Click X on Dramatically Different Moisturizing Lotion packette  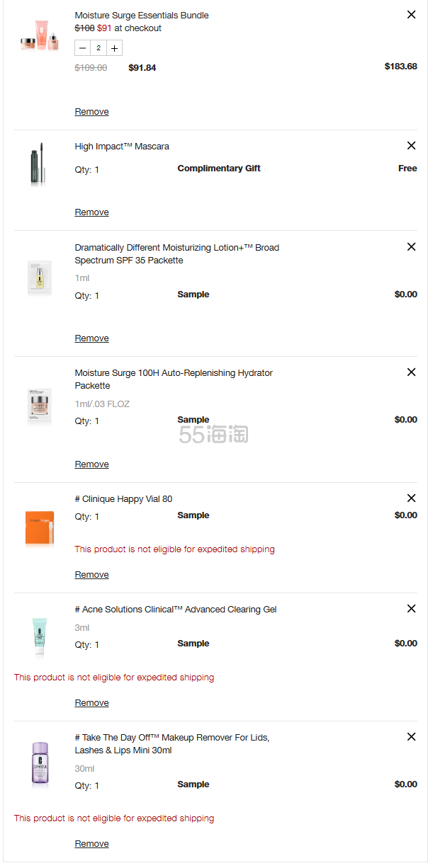click(411, 247)
